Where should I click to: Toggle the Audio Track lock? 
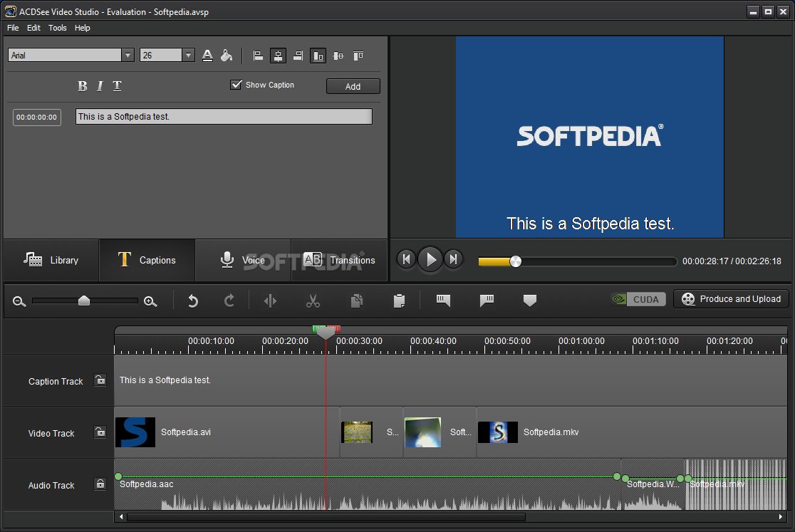point(100,484)
